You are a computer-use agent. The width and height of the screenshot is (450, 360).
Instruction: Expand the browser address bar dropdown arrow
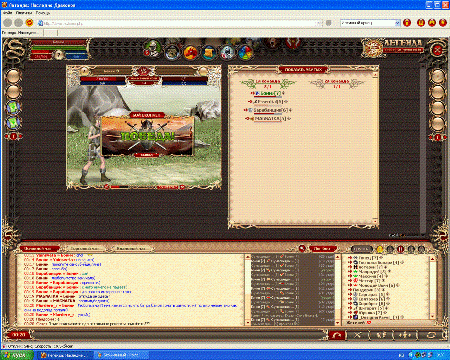click(319, 23)
